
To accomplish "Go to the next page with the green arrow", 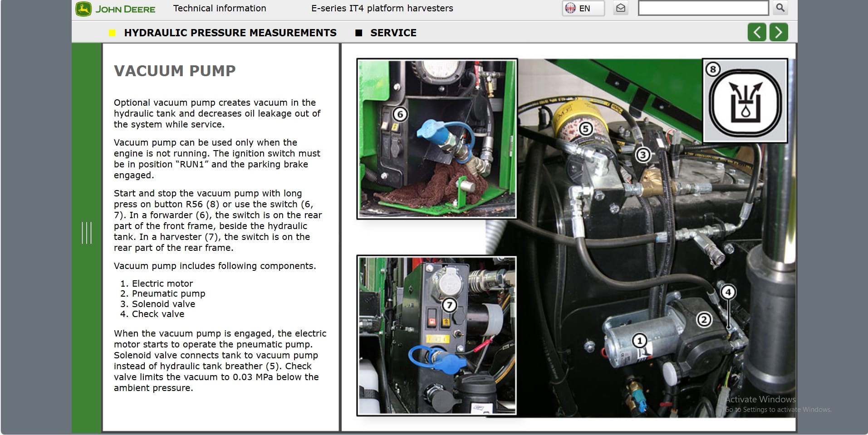I will tap(778, 32).
